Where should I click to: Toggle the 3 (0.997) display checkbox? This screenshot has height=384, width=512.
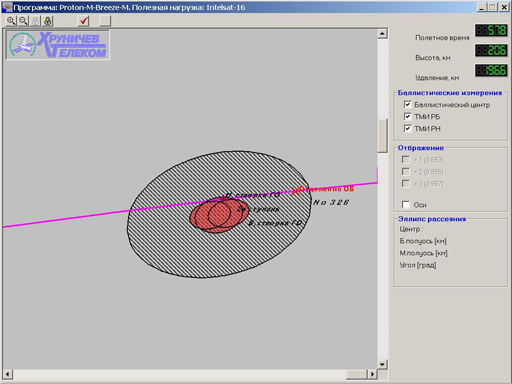tap(406, 184)
